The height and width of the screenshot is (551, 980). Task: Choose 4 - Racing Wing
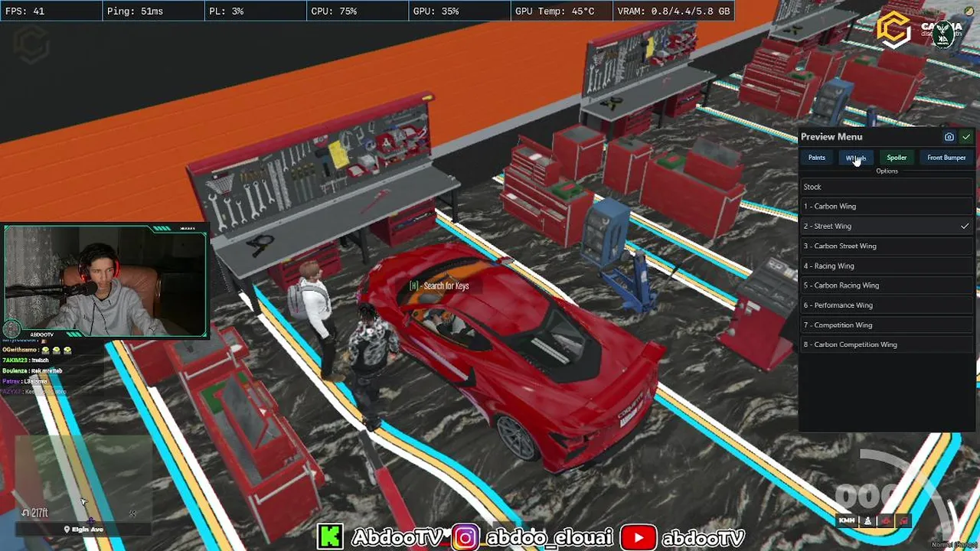click(x=887, y=266)
